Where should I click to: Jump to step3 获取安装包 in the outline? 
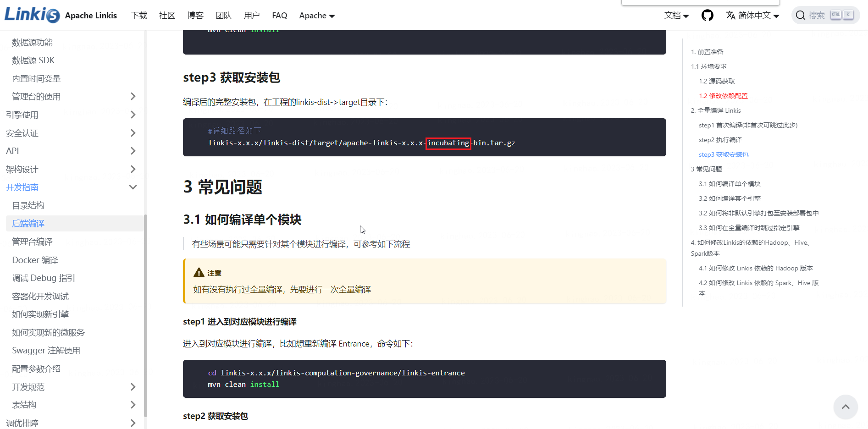click(724, 154)
